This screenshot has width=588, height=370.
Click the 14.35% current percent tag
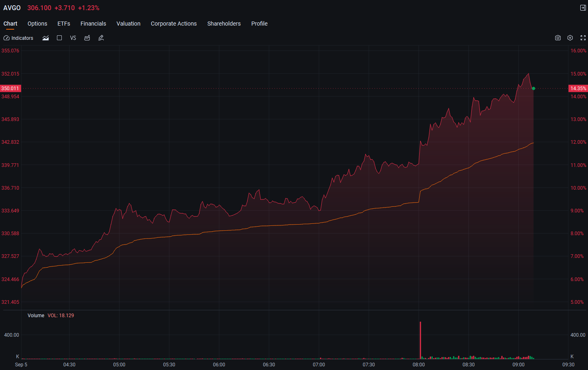click(x=578, y=88)
